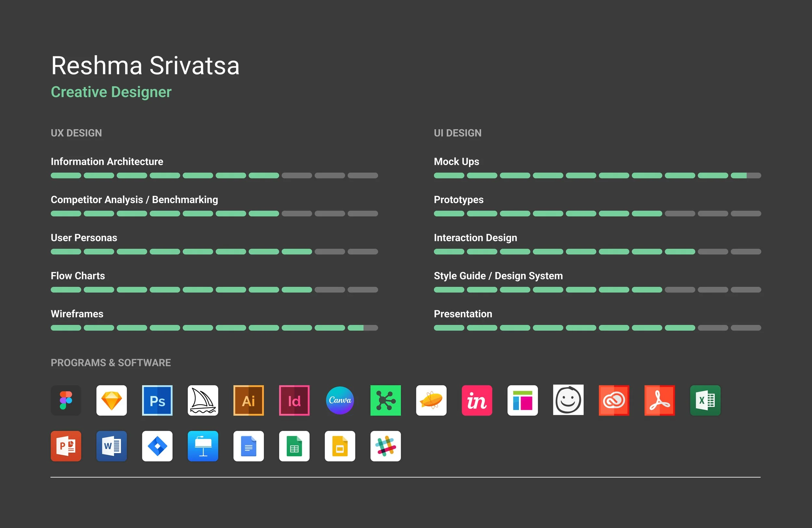Click the Mock Ups skill bar
This screenshot has width=812, height=528.
(597, 175)
